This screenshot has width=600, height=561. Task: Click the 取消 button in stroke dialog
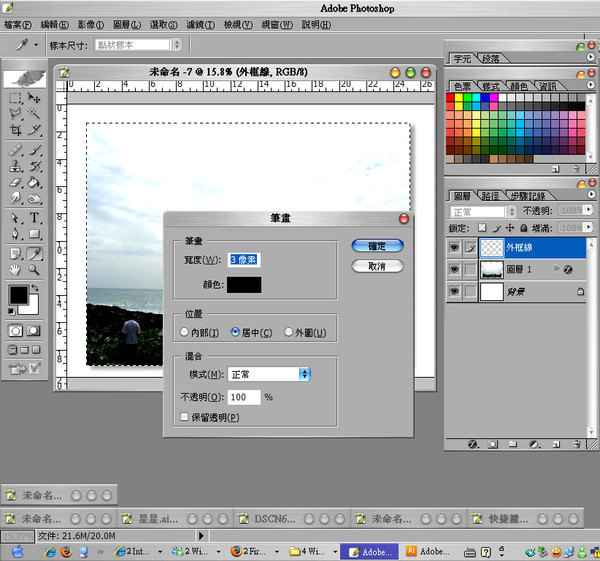coord(378,266)
